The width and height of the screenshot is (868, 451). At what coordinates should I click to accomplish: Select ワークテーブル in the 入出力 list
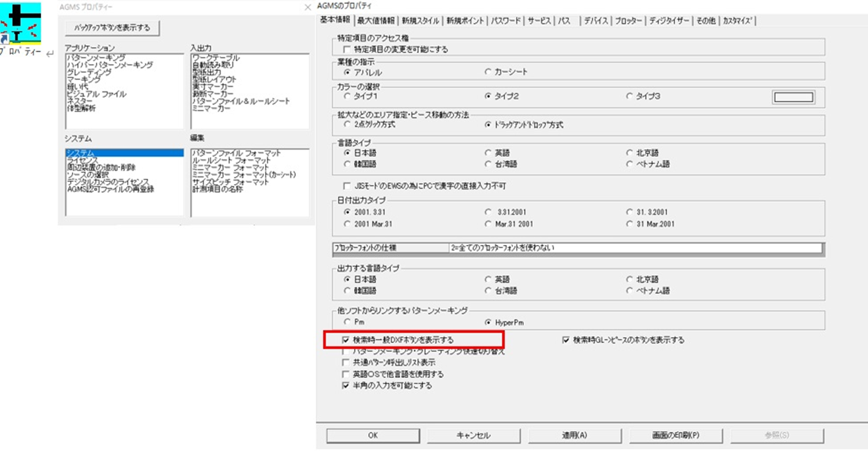click(x=215, y=58)
